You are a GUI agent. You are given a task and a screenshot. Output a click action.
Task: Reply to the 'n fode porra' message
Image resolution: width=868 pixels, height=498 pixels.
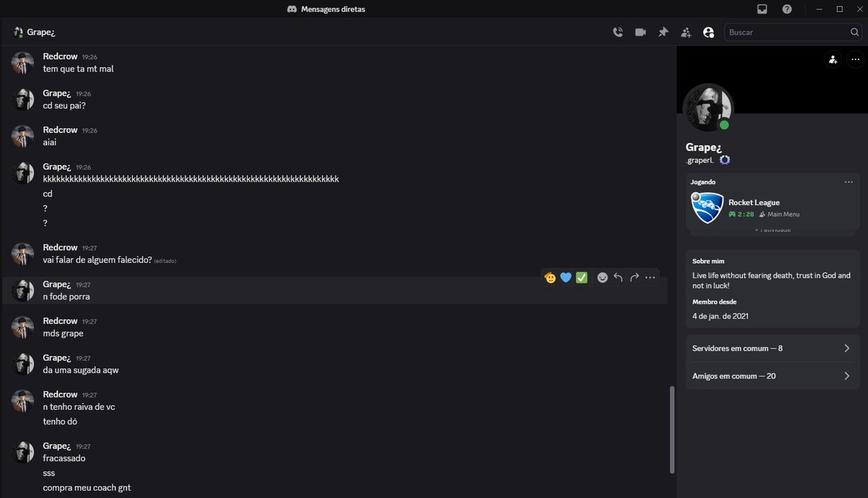click(x=618, y=277)
